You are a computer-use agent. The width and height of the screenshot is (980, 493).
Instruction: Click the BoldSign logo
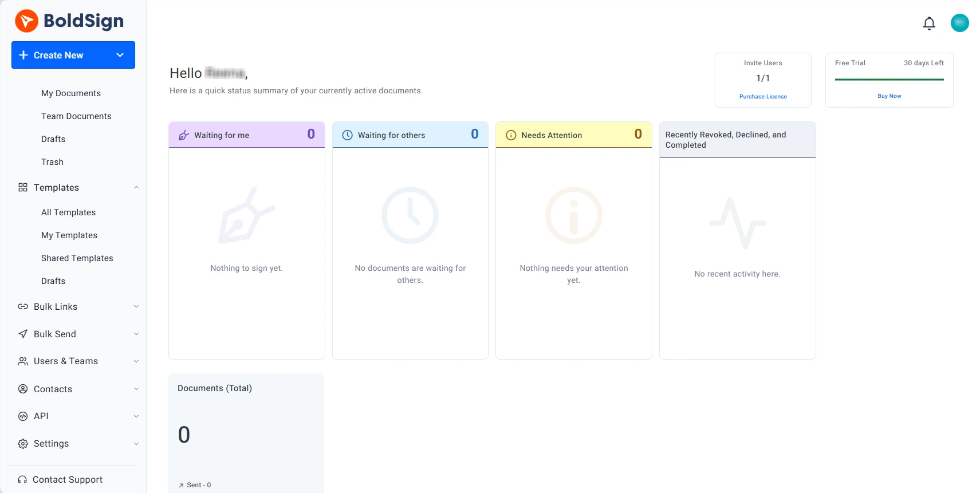[x=69, y=21]
